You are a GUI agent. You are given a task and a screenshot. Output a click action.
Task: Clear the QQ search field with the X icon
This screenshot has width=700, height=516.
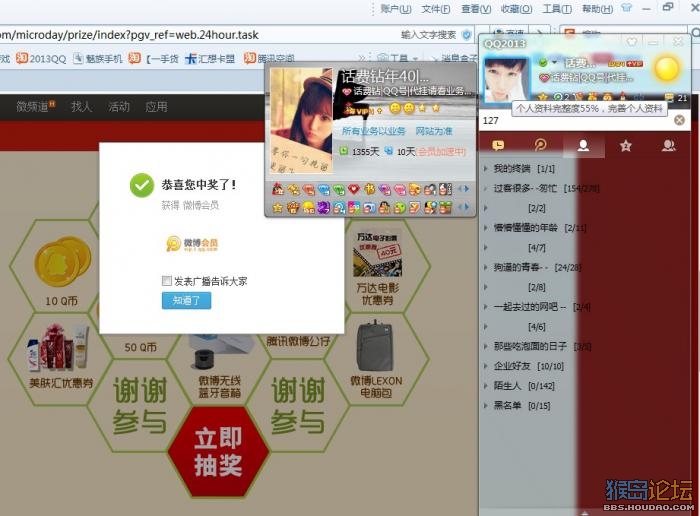[x=679, y=120]
